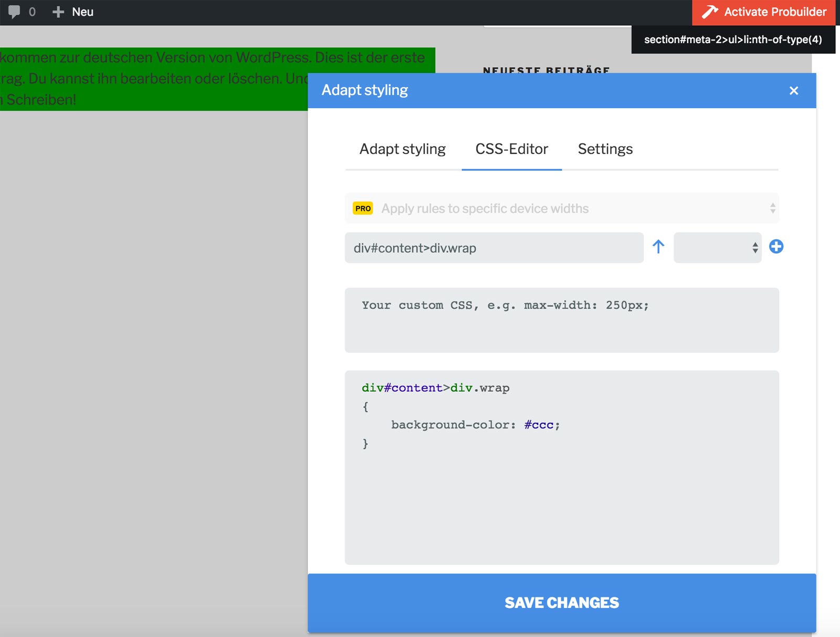Click the Activate Probuilder hammer icon
The height and width of the screenshot is (637, 840).
click(710, 12)
